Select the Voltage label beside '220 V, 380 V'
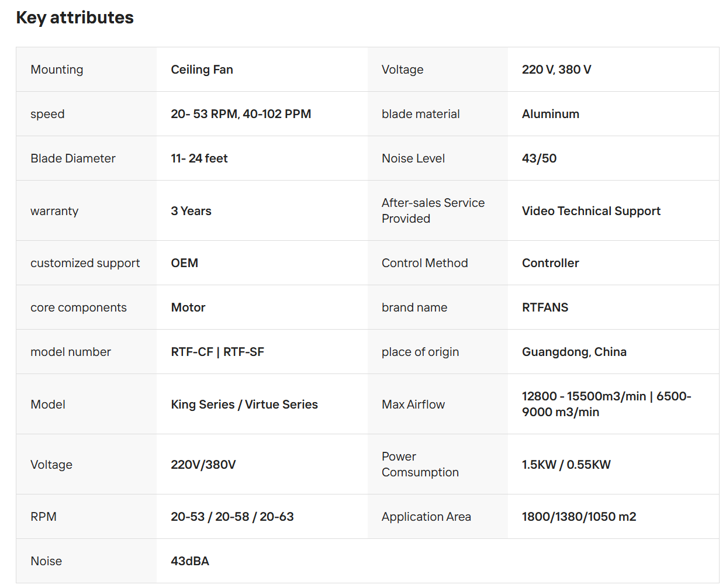The height and width of the screenshot is (588, 726). [x=402, y=70]
